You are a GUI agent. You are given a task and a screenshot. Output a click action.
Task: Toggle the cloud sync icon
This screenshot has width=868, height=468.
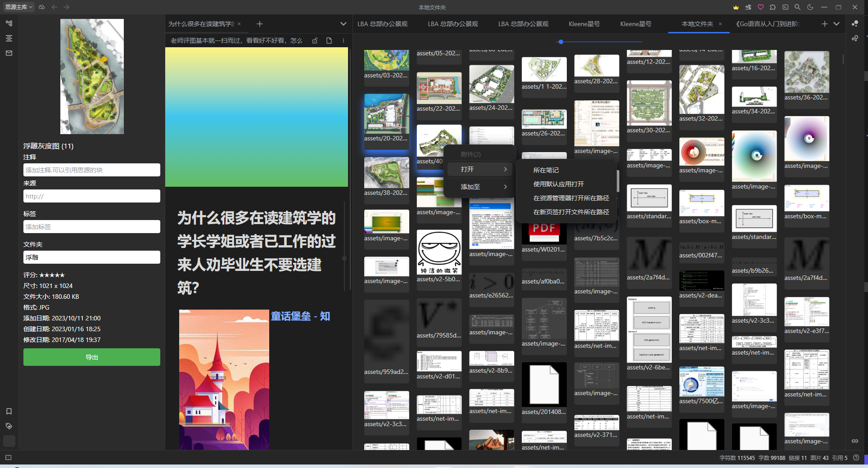pos(42,7)
